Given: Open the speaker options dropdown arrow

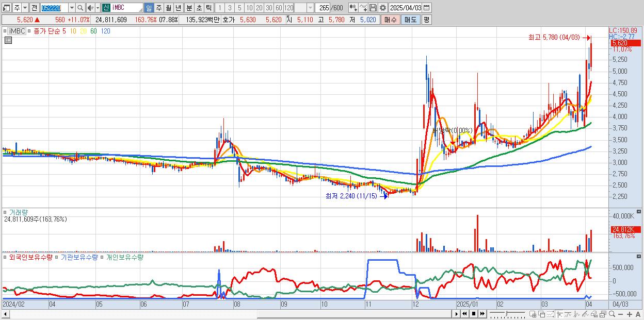Looking at the screenshot, I should 98,8.
